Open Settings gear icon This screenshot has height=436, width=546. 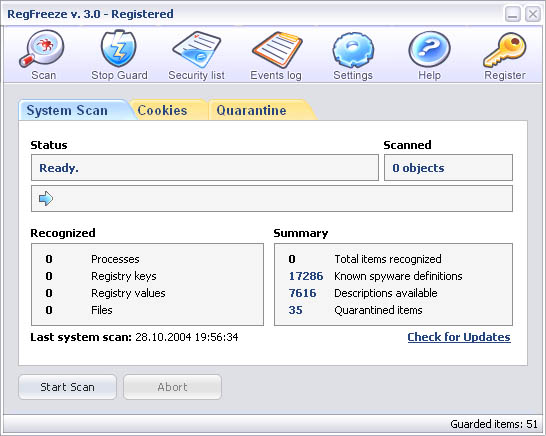click(353, 50)
